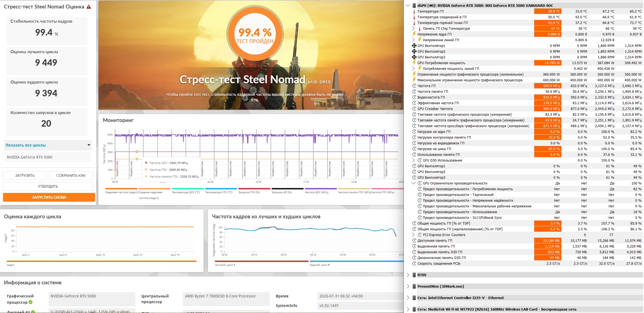Toggle the Частота ГПУ (МГц) chart series
The width and height of the screenshot is (644, 313).
point(387,191)
